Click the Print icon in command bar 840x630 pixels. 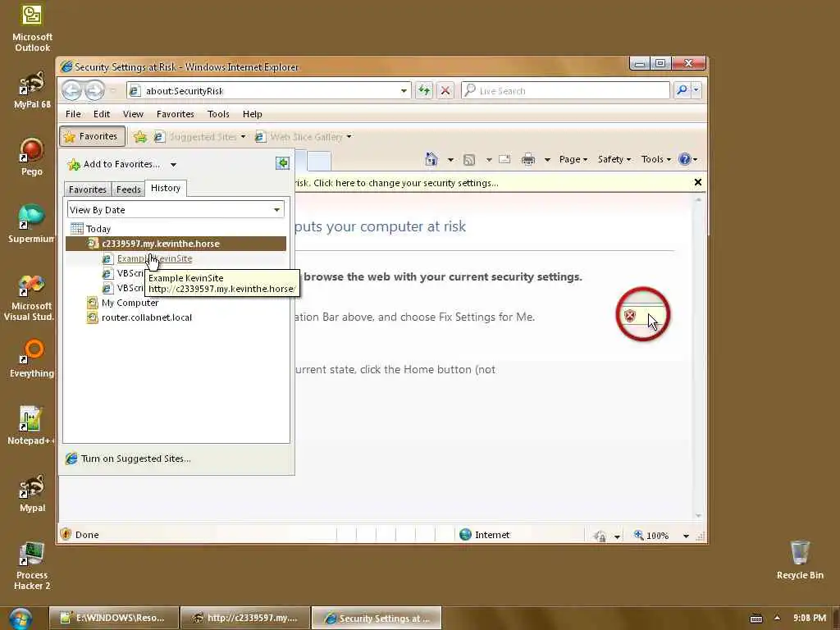(528, 159)
